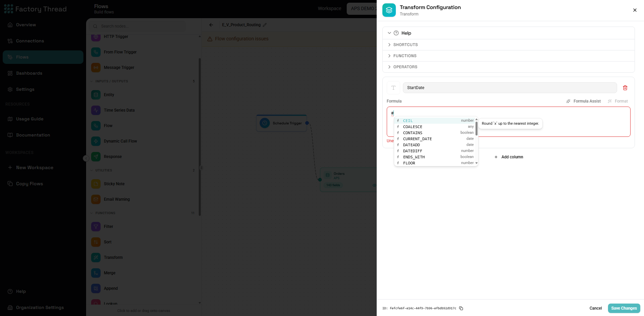Open Settings in sidebar
This screenshot has width=644, height=316.
coord(43,89)
